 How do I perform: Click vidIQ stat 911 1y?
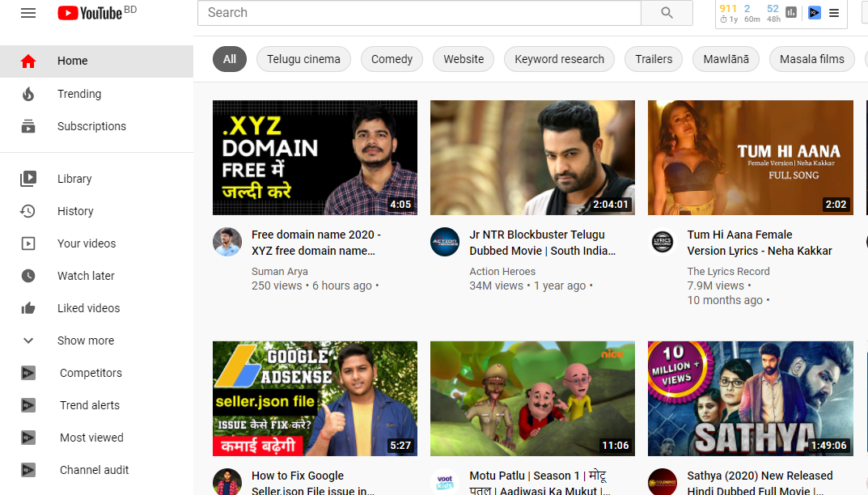click(x=729, y=13)
